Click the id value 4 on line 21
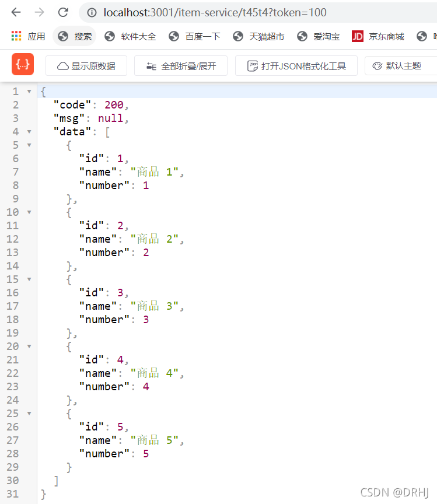The image size is (437, 504). pos(120,360)
